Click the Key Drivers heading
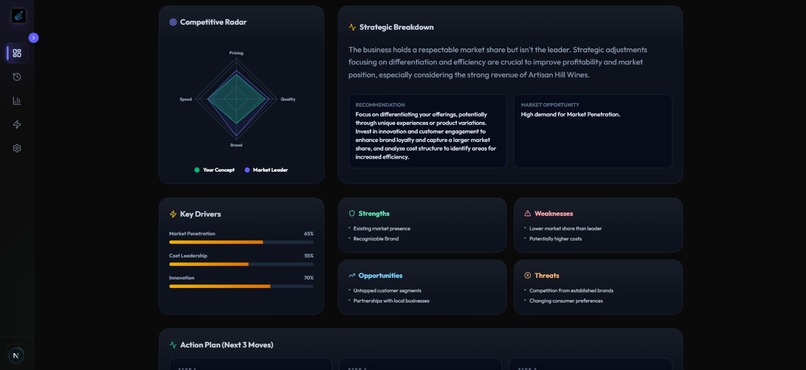Screen dimensions: 806x370 click(x=200, y=214)
